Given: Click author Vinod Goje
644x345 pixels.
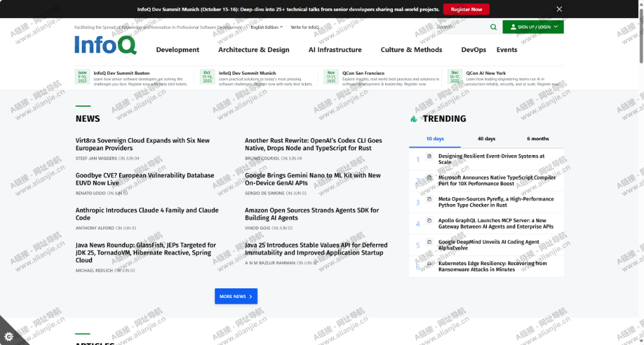Looking at the screenshot, I should tap(258, 228).
